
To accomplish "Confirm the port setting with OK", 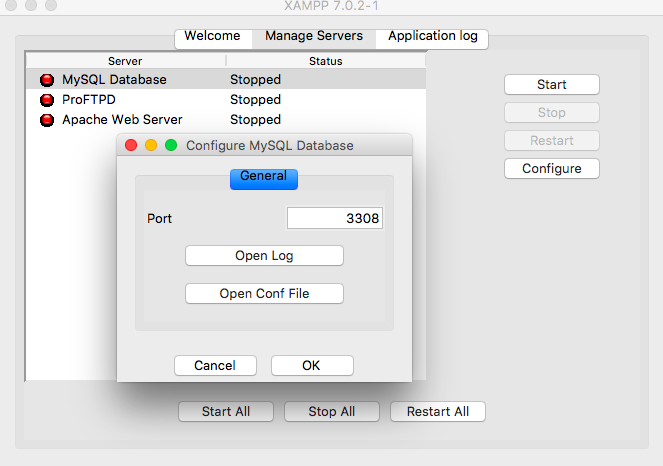I will tap(312, 365).
